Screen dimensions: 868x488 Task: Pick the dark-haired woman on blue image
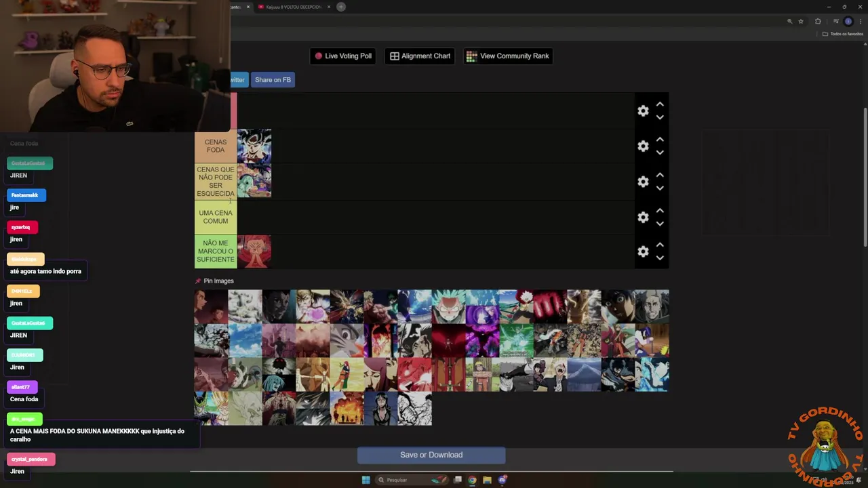pyautogui.click(x=381, y=409)
